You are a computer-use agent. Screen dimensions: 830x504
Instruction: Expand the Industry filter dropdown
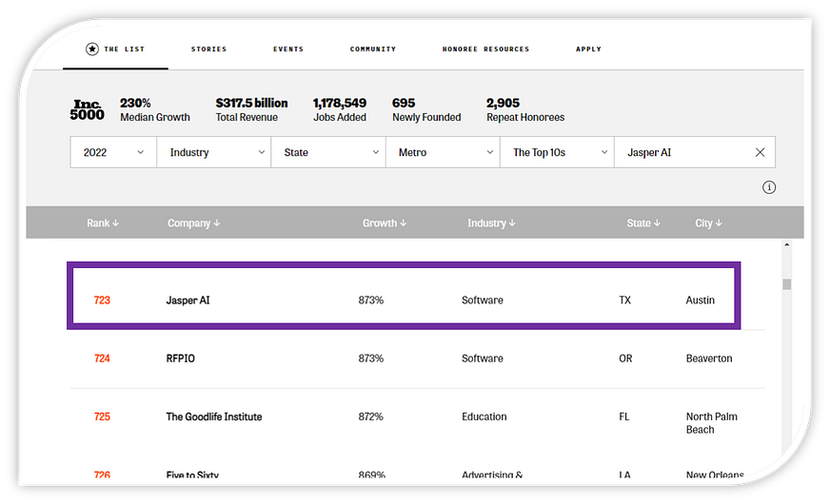[215, 152]
